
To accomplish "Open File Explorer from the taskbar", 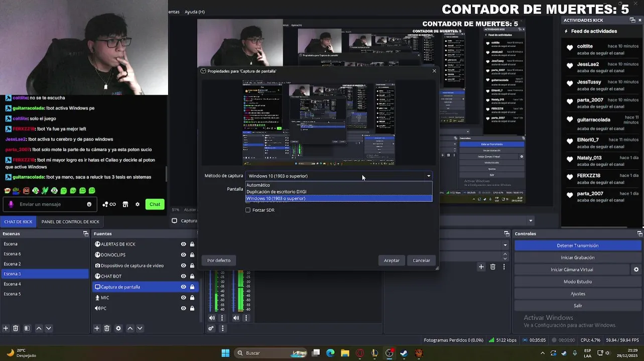I will coord(345,353).
